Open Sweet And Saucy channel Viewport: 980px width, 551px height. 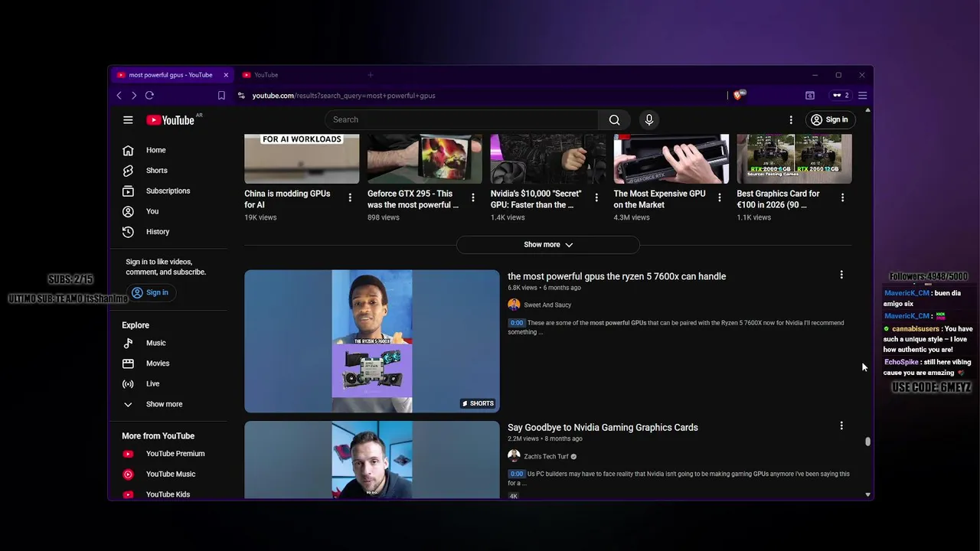(547, 305)
